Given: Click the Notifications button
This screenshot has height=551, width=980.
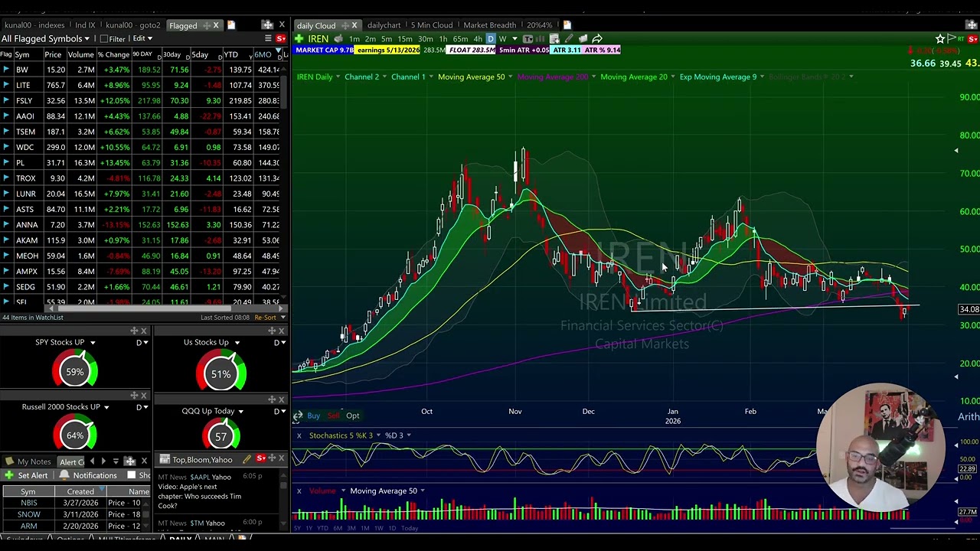Looking at the screenshot, I should (x=95, y=475).
